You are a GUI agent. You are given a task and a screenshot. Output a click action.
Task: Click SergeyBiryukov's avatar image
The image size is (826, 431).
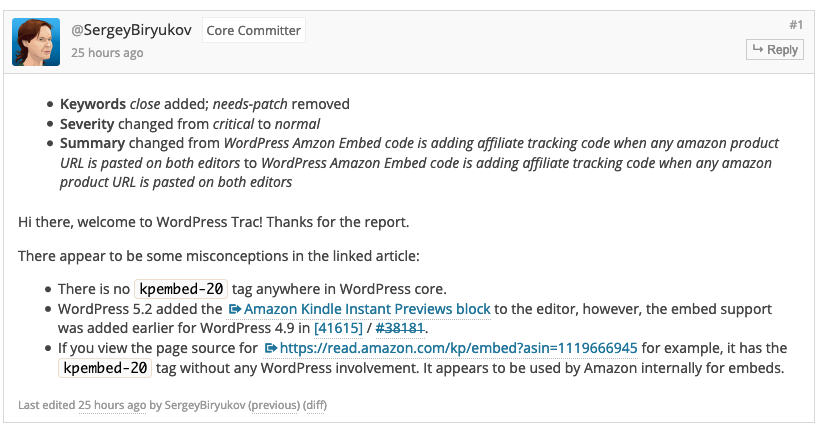pyautogui.click(x=36, y=41)
